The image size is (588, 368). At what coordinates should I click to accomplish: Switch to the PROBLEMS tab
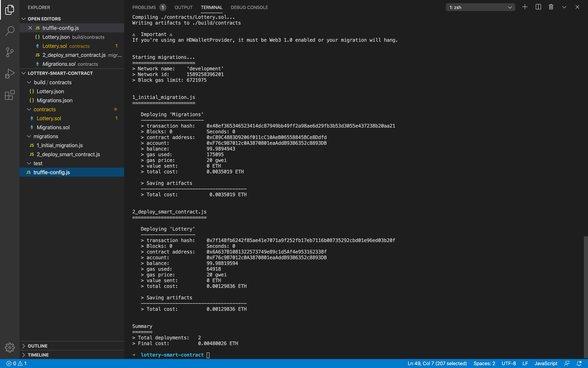[144, 7]
